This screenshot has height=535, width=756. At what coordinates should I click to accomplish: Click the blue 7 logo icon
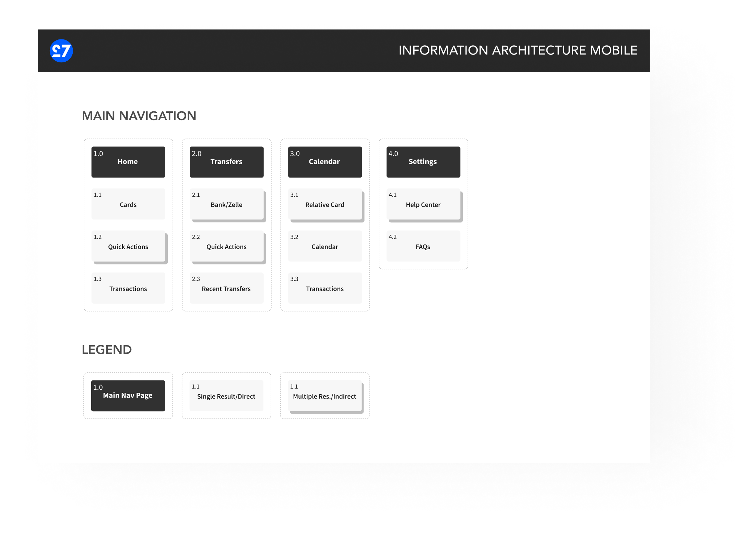pyautogui.click(x=61, y=51)
